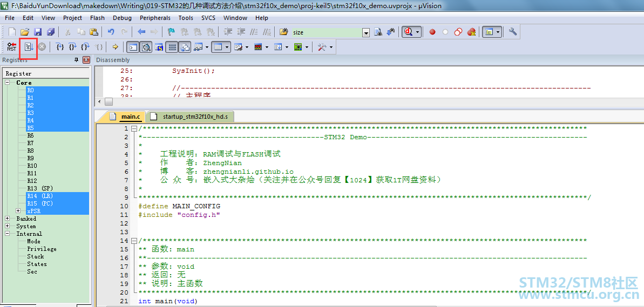Open the Symbols window

pos(159,47)
